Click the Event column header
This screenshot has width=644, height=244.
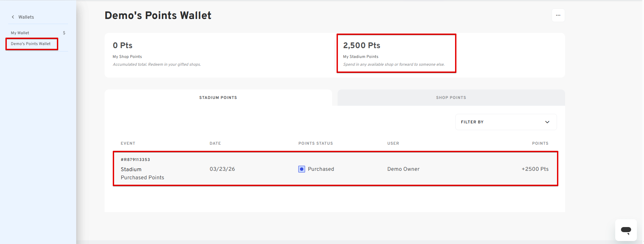128,143
